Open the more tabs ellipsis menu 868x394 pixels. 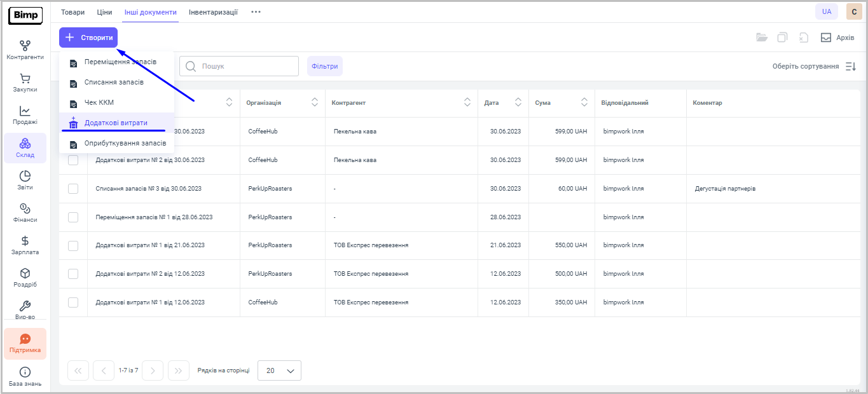[256, 12]
